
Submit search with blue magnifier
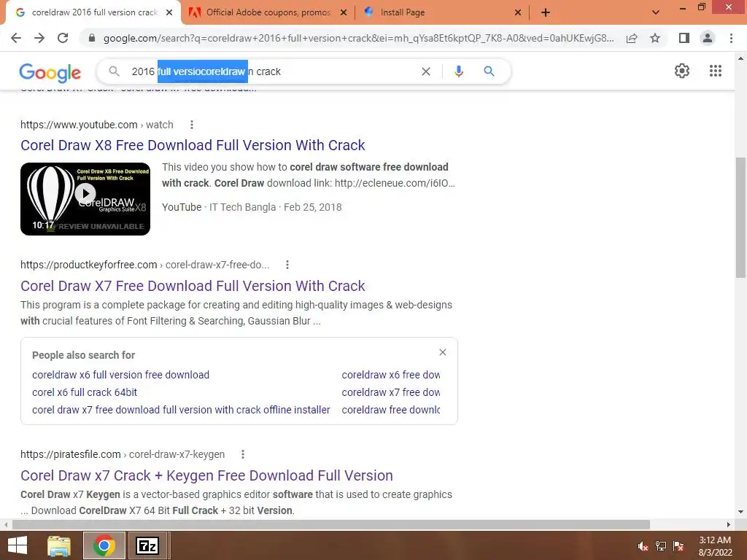[x=489, y=71]
